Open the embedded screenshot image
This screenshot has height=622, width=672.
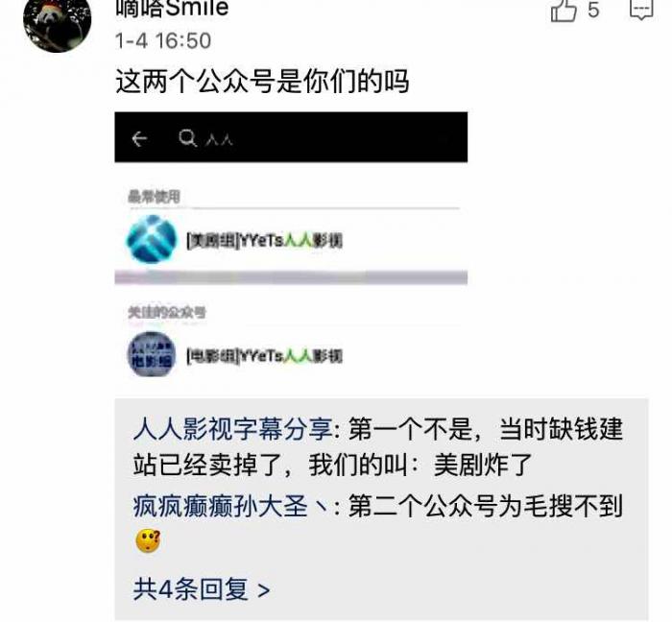(x=291, y=248)
